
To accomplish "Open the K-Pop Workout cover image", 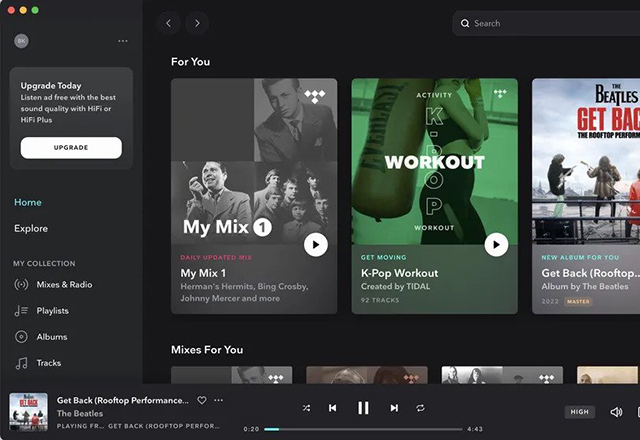I will pyautogui.click(x=434, y=162).
